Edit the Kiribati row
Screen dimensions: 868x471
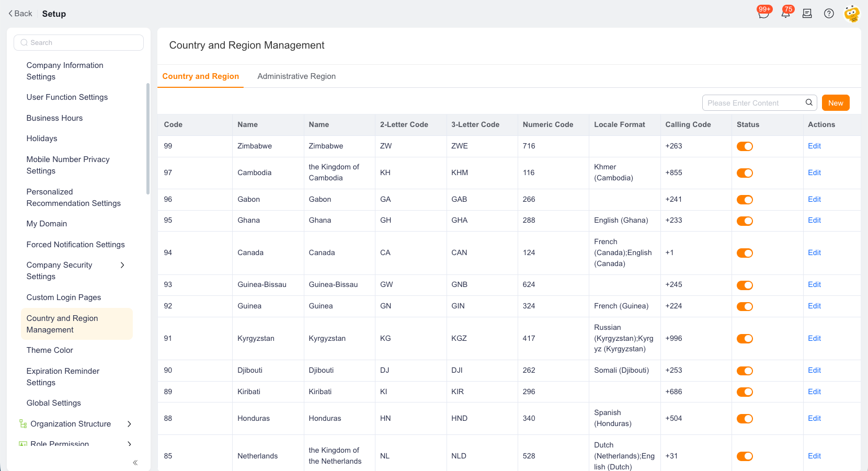tap(814, 392)
